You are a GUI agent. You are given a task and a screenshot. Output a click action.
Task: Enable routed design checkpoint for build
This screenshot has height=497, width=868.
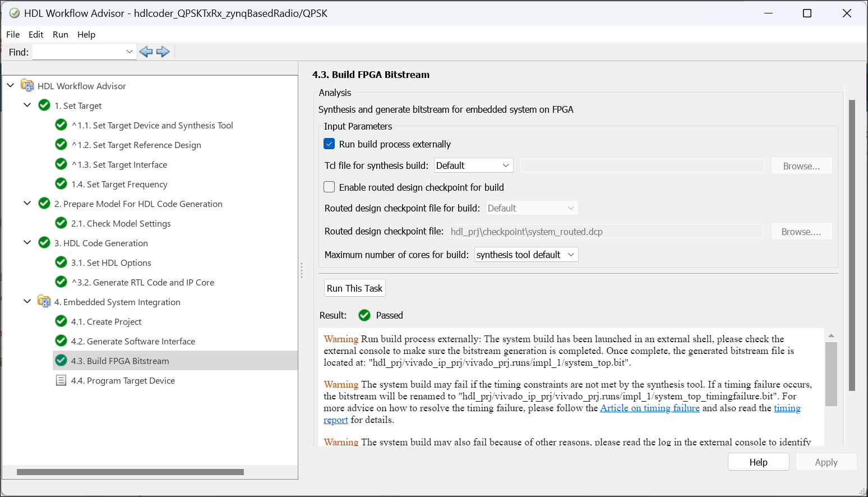(330, 187)
